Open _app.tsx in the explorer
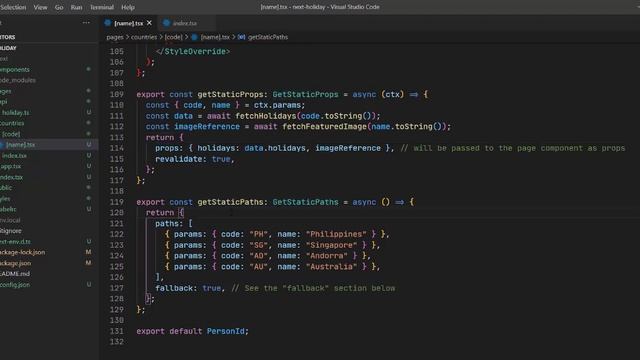The width and height of the screenshot is (640, 360). [x=11, y=167]
